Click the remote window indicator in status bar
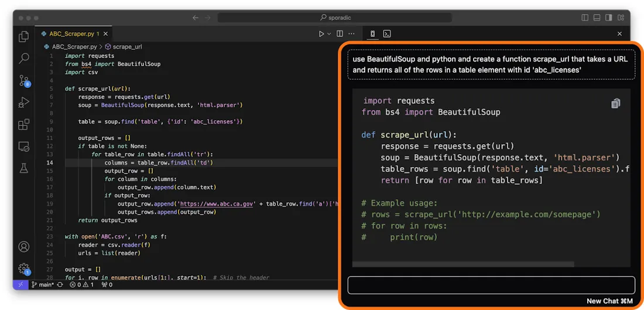The width and height of the screenshot is (644, 310). click(20, 285)
